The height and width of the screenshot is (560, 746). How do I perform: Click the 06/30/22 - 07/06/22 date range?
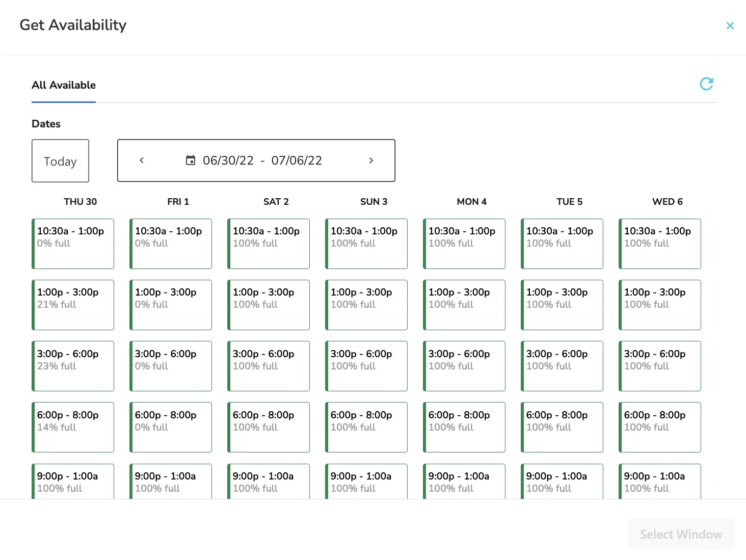[x=262, y=161]
